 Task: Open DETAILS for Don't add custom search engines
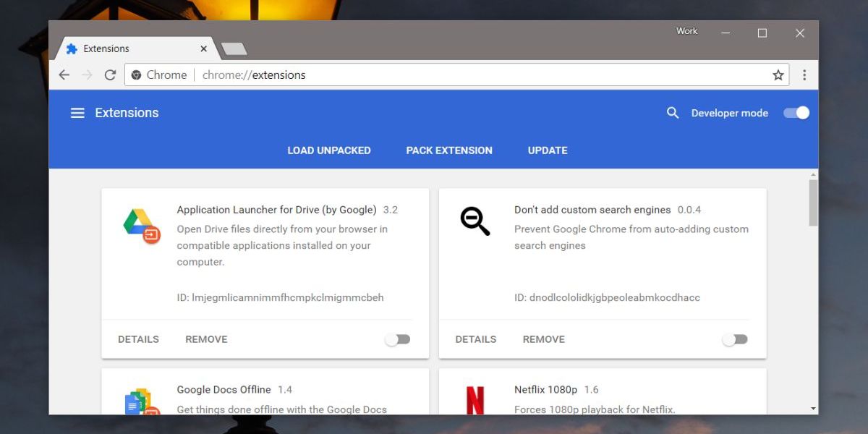[476, 339]
